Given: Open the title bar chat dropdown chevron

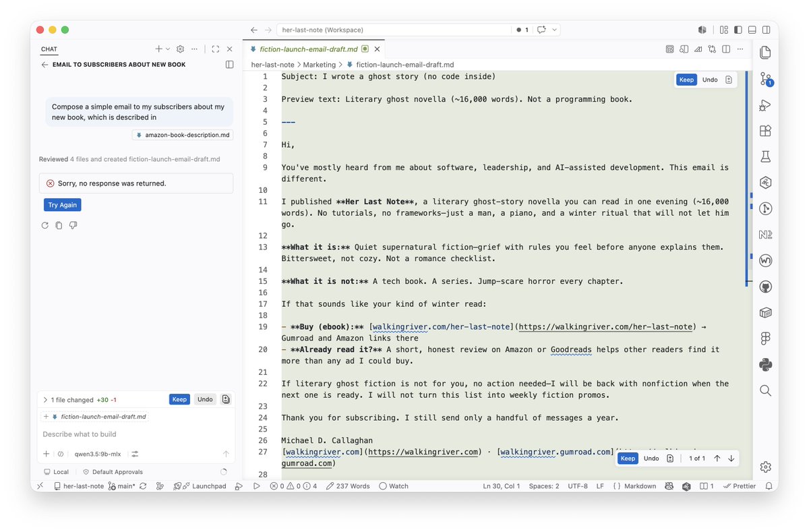Looking at the screenshot, I should coord(555,30).
